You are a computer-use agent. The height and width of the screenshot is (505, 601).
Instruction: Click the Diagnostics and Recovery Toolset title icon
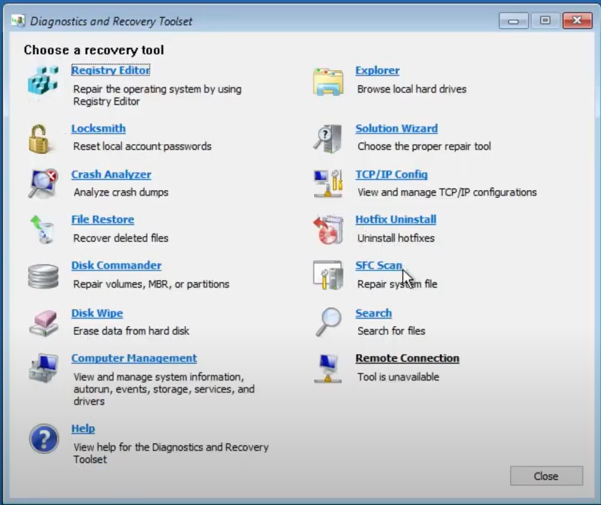coord(18,21)
